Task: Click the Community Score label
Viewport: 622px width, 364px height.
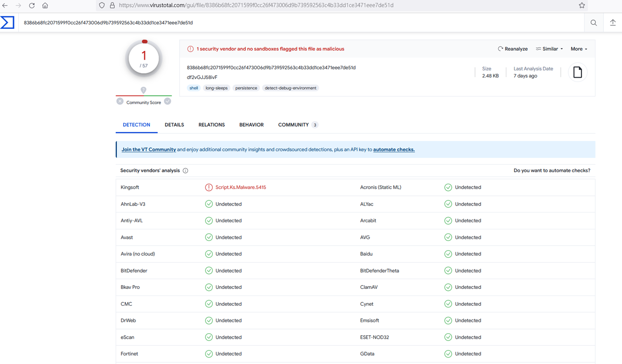Action: point(144,103)
